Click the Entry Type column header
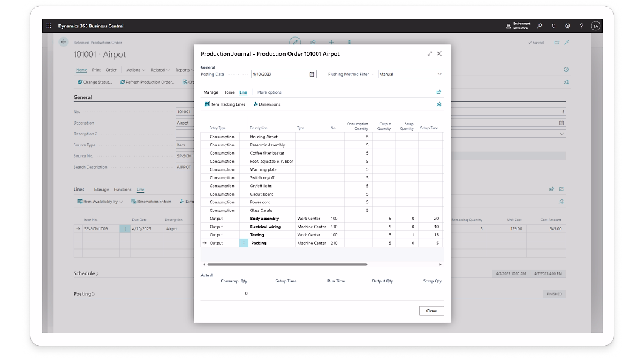 click(x=218, y=128)
